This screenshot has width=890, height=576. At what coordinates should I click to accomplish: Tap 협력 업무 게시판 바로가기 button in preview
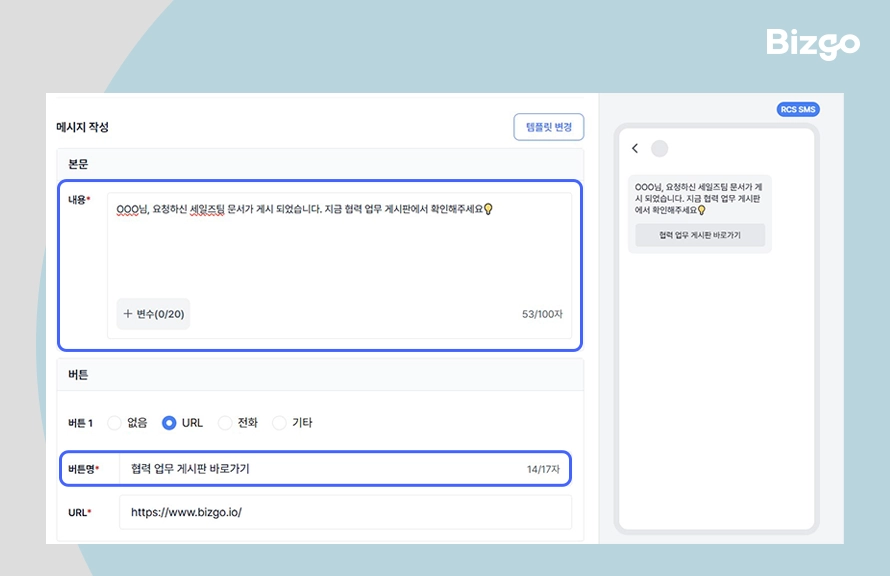(700, 235)
